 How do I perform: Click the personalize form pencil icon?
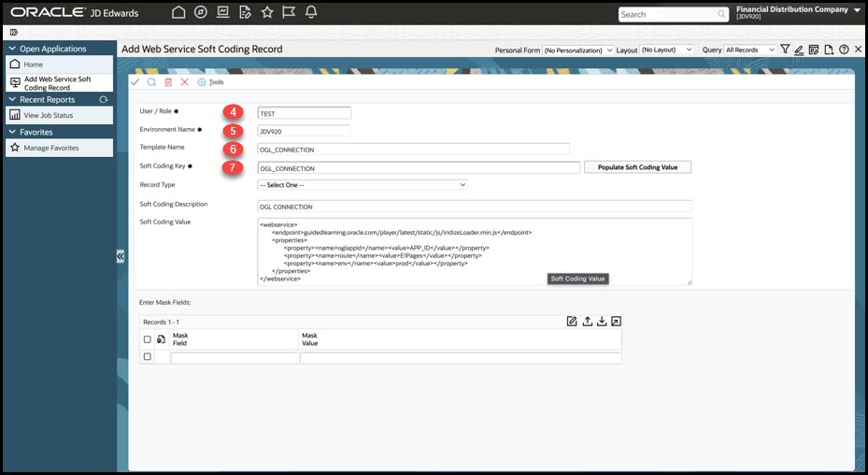click(799, 50)
